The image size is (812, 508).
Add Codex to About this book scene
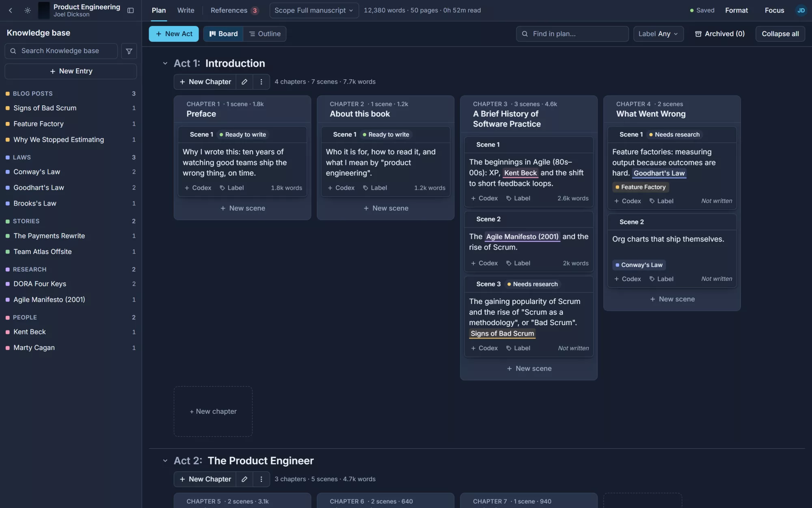click(341, 188)
